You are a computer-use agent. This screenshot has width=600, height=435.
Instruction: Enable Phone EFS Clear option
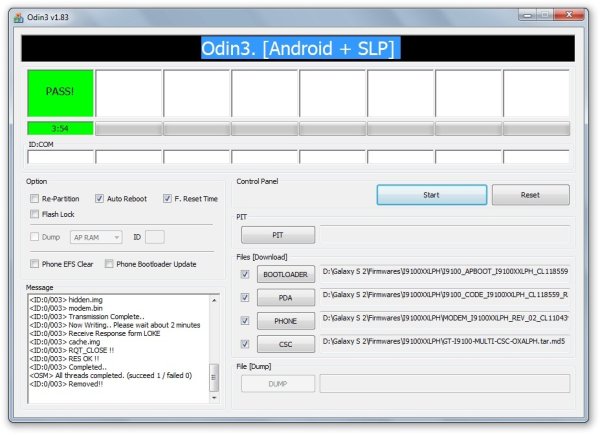34,264
